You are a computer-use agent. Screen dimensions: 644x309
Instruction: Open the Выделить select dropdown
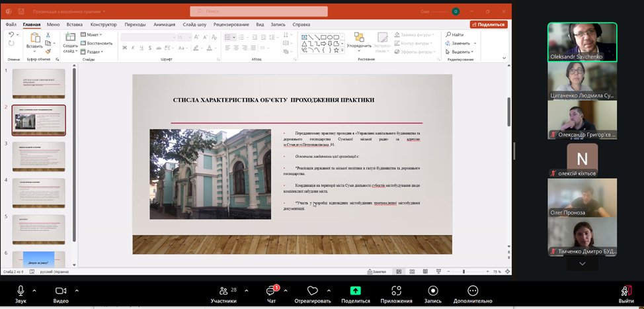pos(460,52)
